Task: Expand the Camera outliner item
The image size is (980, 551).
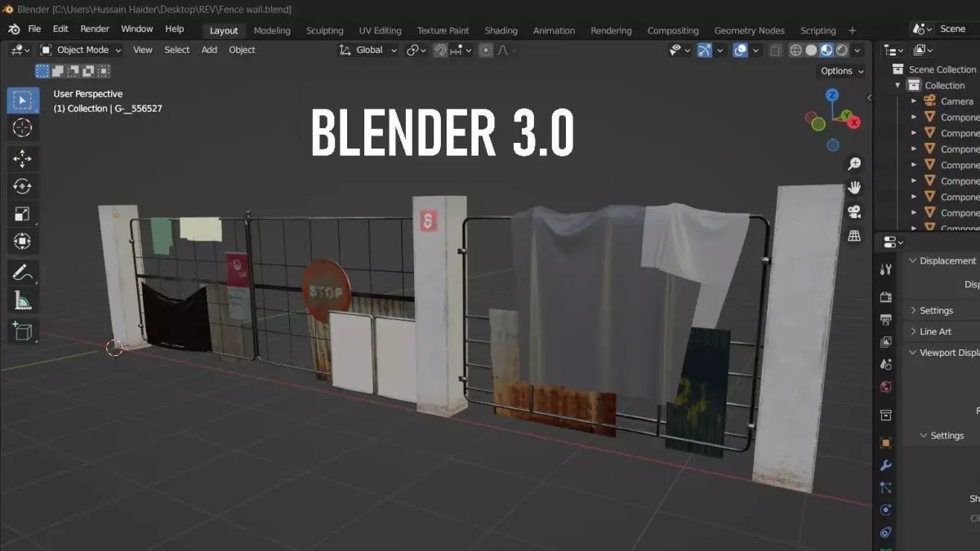Action: tap(914, 101)
